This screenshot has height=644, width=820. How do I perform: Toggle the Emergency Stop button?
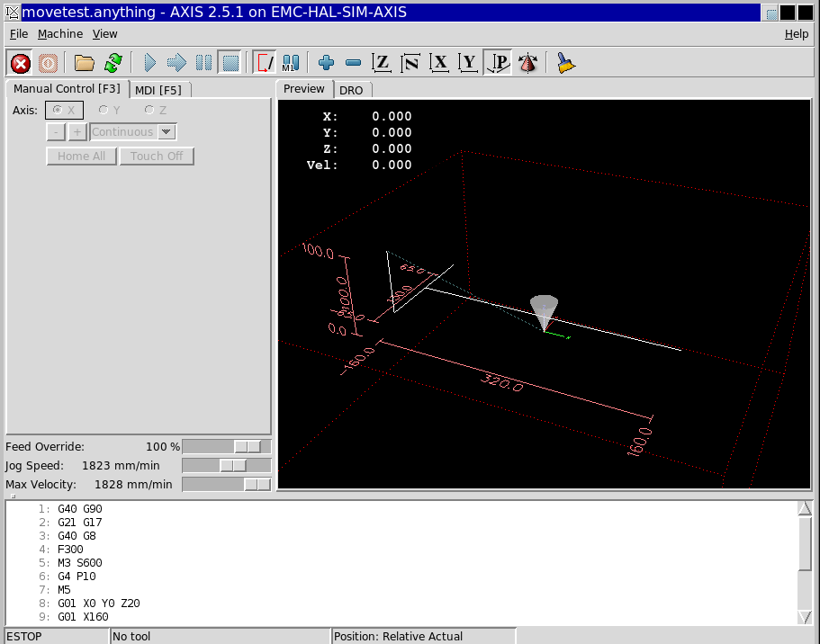pyautogui.click(x=21, y=63)
